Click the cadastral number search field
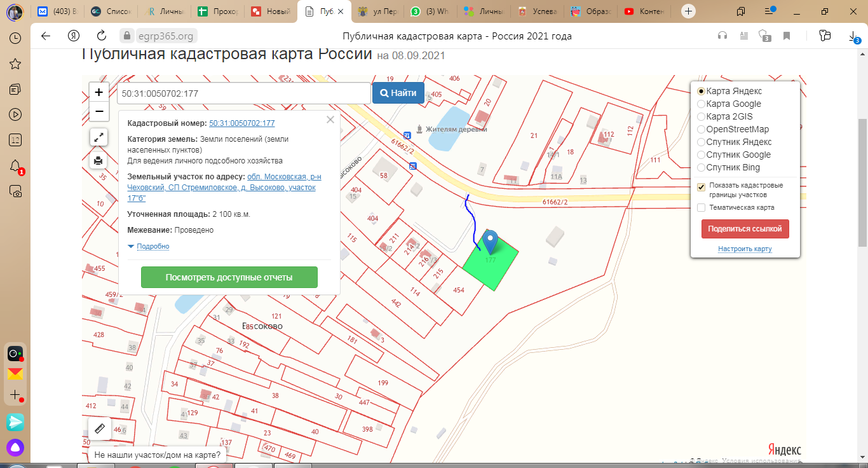Image resolution: width=868 pixels, height=468 pixels. [x=243, y=93]
